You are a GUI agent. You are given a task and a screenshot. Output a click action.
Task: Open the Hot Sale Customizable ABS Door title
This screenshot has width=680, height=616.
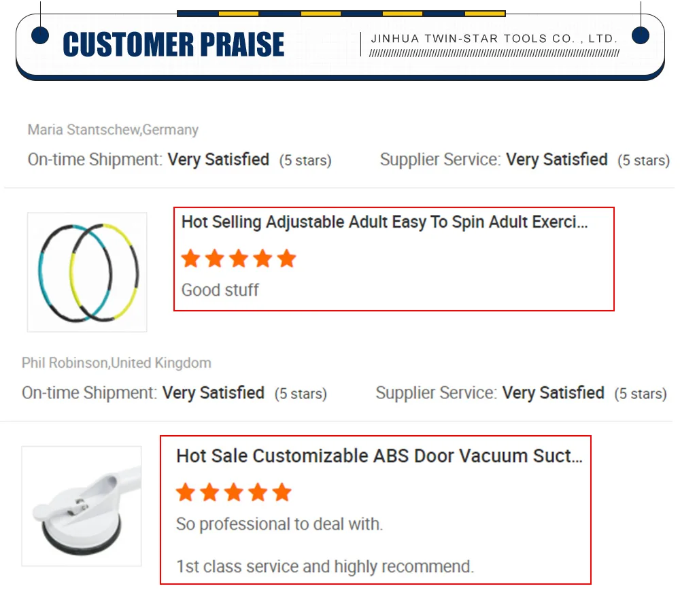pos(379,456)
